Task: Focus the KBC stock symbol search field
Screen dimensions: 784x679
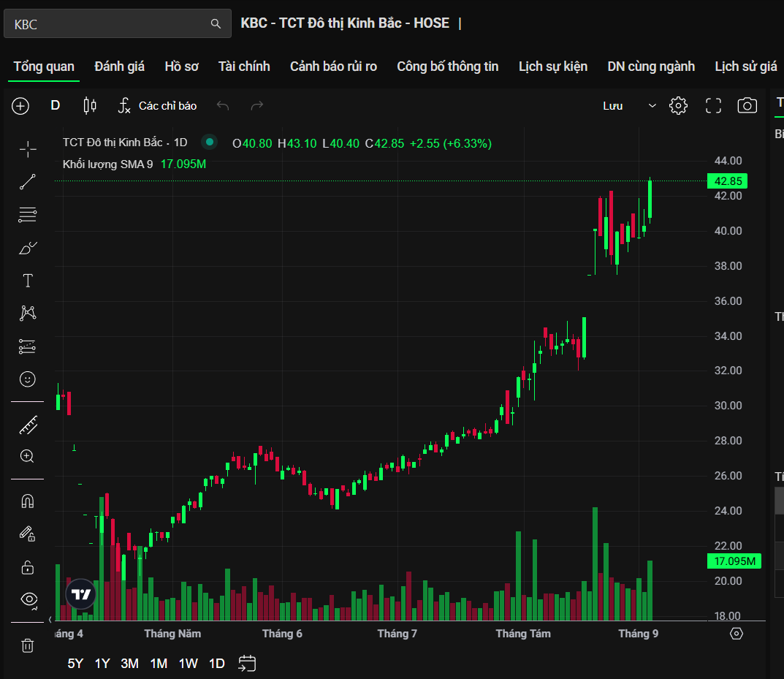Action: point(118,23)
